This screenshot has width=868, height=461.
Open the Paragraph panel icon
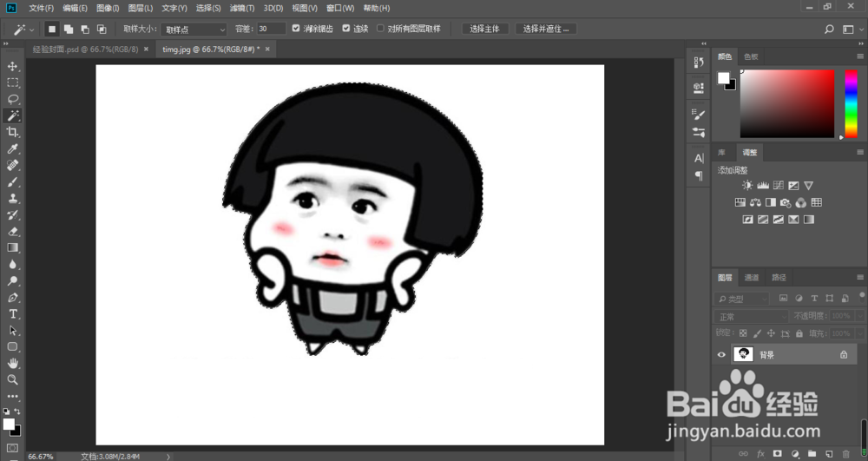point(699,176)
